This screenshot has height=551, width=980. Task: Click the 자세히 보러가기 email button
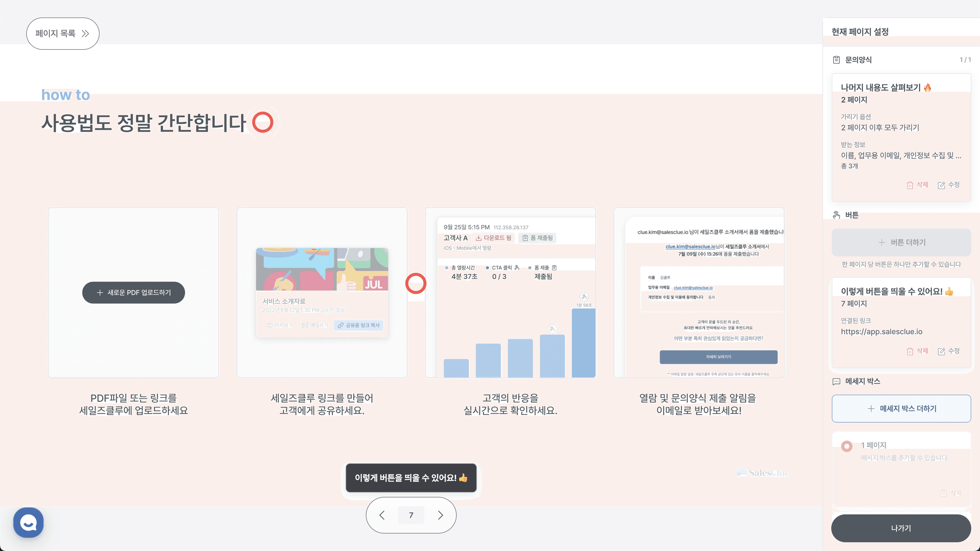[x=718, y=357]
